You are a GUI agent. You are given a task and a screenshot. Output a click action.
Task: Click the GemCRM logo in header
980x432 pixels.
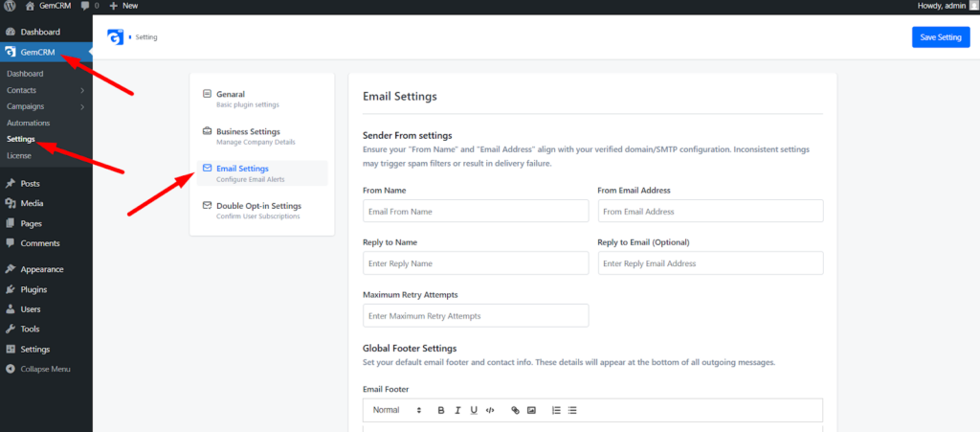pos(115,37)
